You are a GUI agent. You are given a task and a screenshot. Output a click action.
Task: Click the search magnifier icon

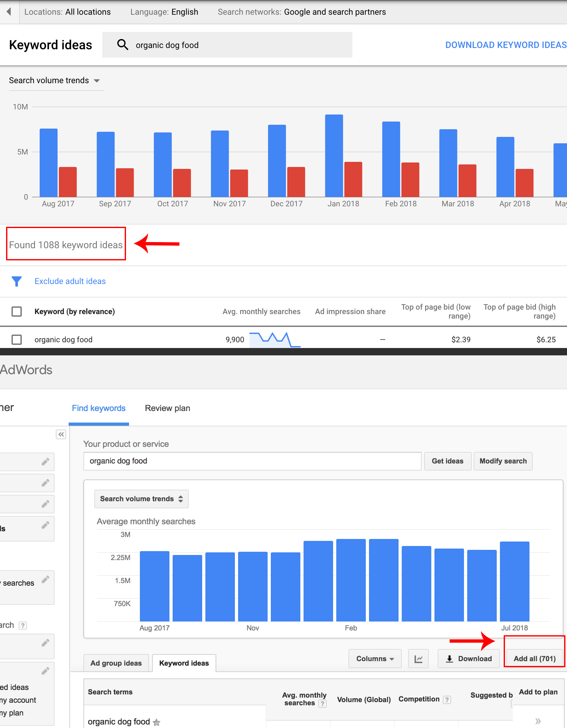(123, 45)
